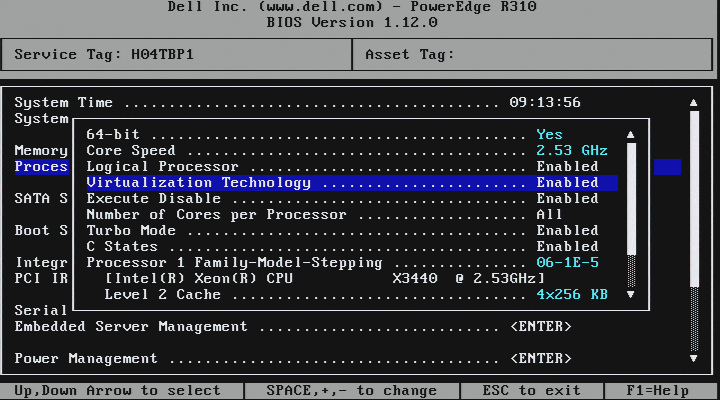Click the main BIOS list scrollbar thumb
Image resolution: width=720 pixels, height=400 pixels.
click(x=694, y=199)
